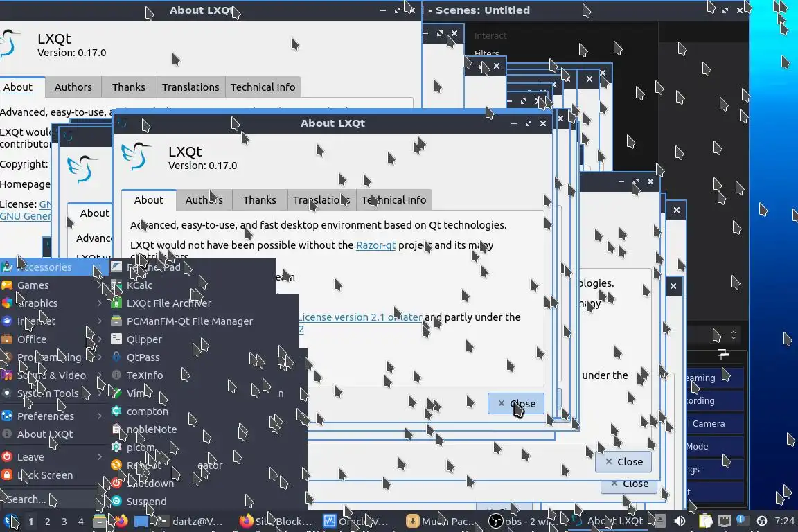
Task: Click the notification tray icon with the blue badge
Action: [741, 520]
